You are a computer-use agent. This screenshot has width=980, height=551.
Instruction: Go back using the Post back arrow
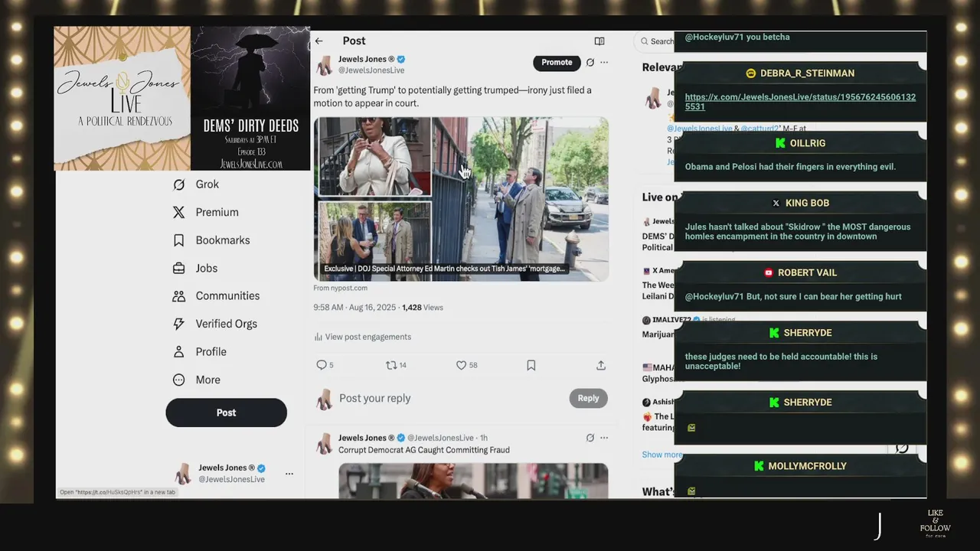(x=319, y=41)
